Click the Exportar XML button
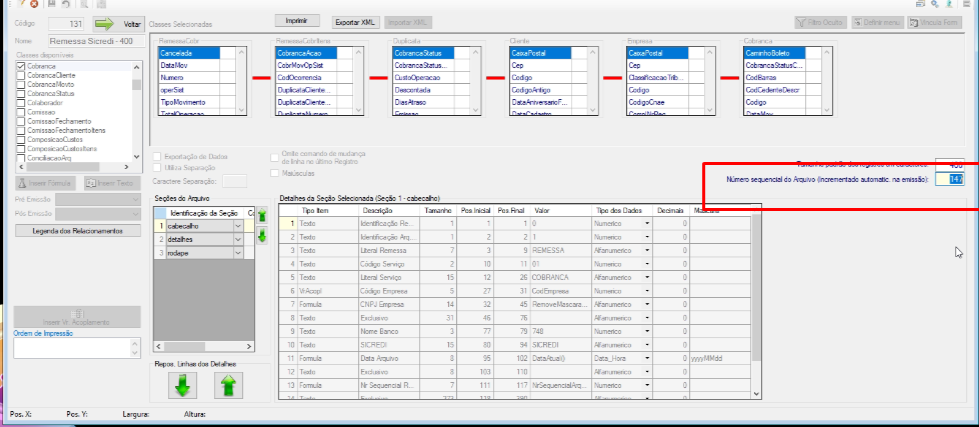Viewport: 979px width, 427px height. (x=355, y=22)
